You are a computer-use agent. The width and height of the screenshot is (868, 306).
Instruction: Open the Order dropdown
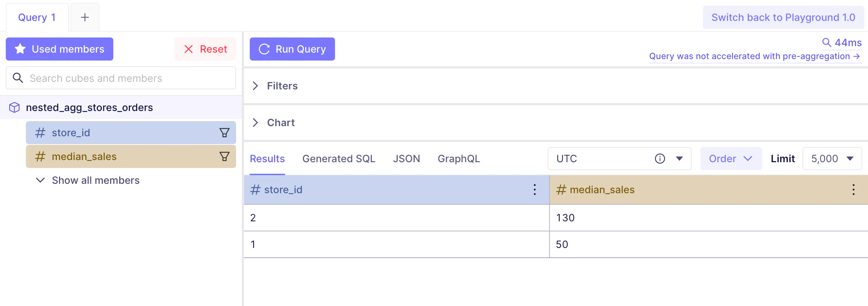731,159
